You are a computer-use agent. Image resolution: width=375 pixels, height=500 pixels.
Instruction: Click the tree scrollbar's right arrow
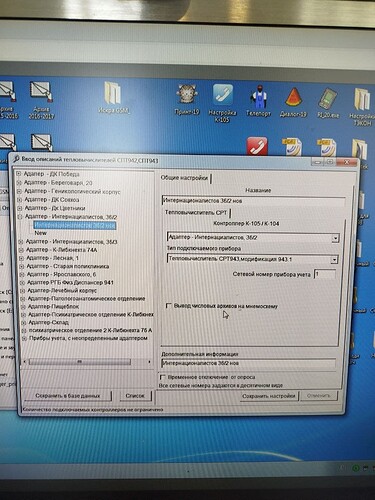[149, 361]
